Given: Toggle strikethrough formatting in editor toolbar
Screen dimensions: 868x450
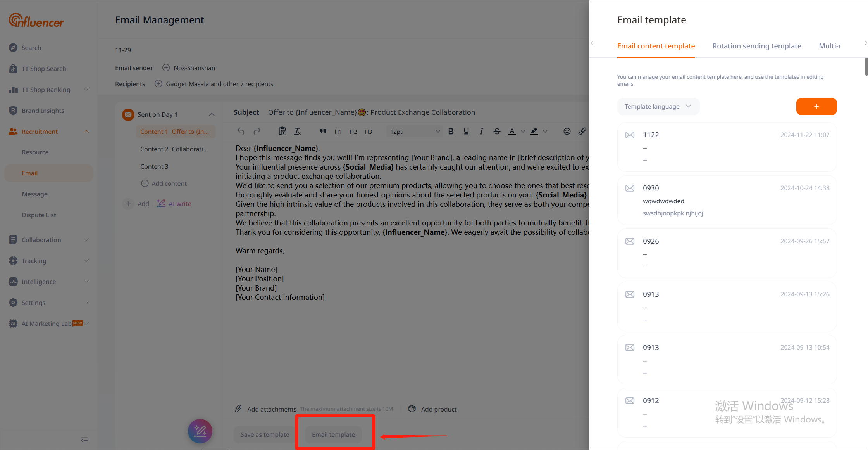Looking at the screenshot, I should [x=497, y=132].
